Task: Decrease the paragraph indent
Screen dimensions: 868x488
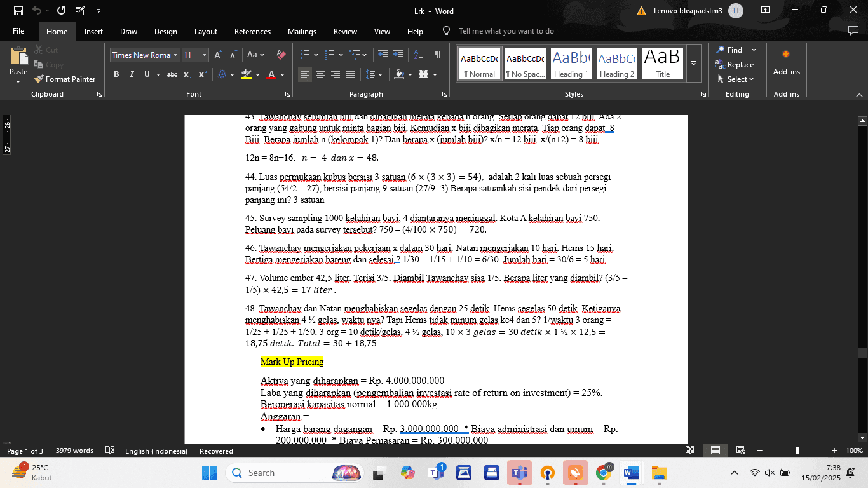Action: [383, 55]
